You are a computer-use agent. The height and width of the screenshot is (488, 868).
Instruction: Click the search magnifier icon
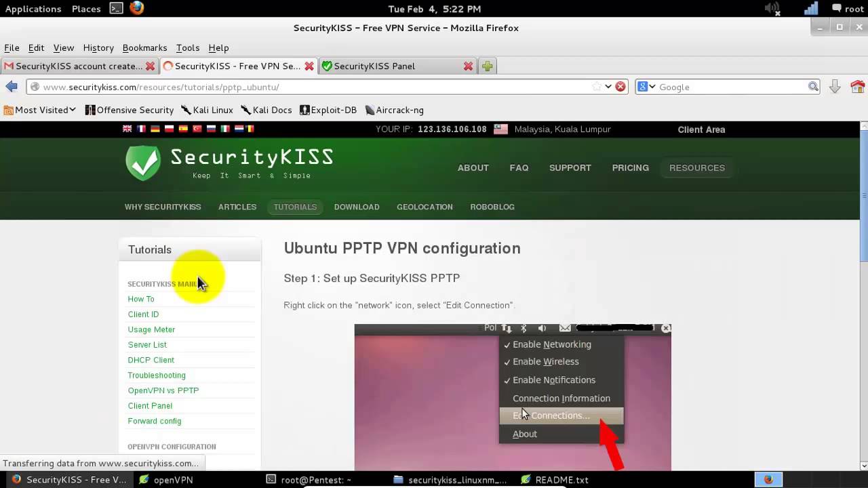(813, 87)
